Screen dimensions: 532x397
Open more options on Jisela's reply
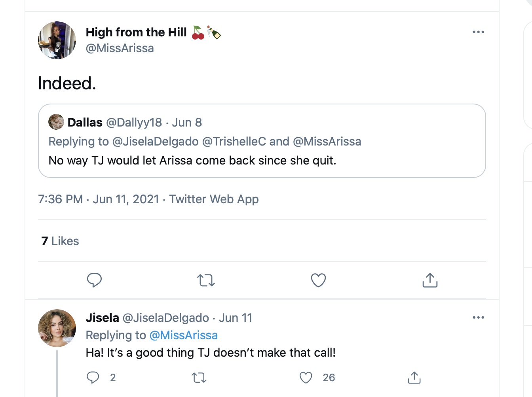point(478,318)
